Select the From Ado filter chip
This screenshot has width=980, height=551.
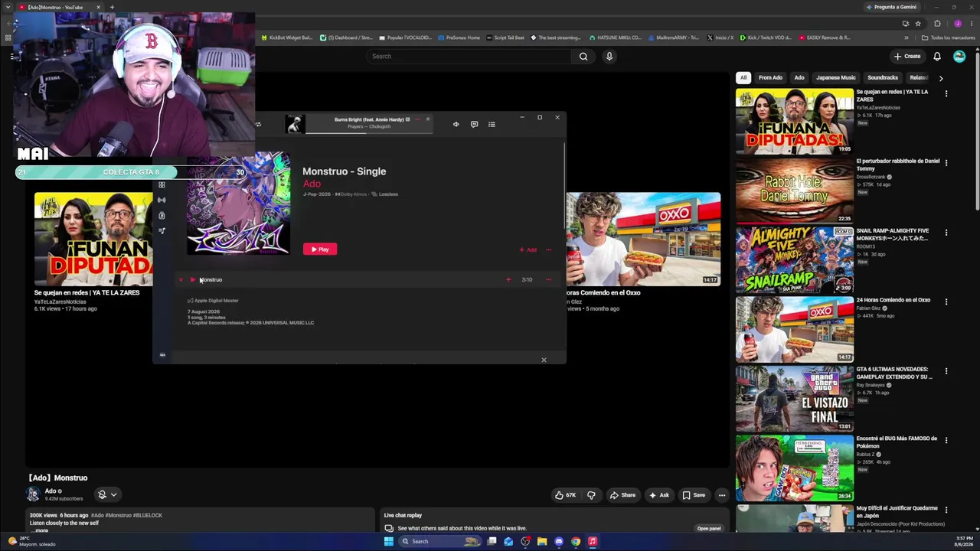[x=770, y=77]
